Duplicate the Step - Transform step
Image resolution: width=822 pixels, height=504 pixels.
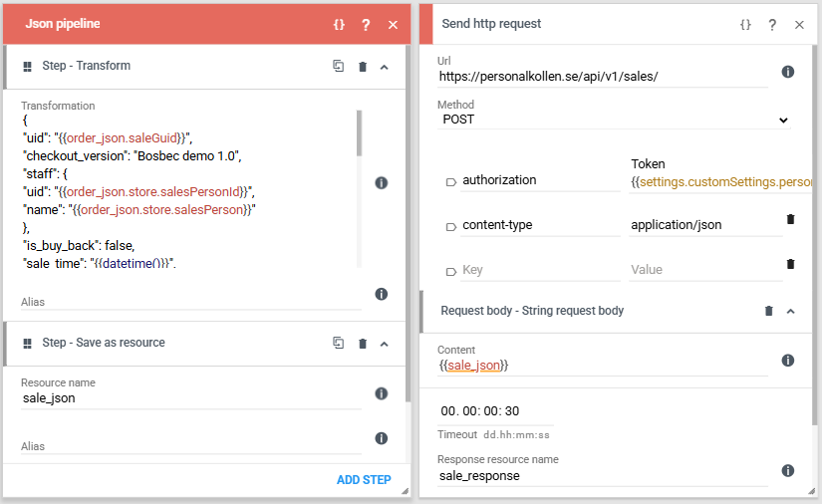339,66
